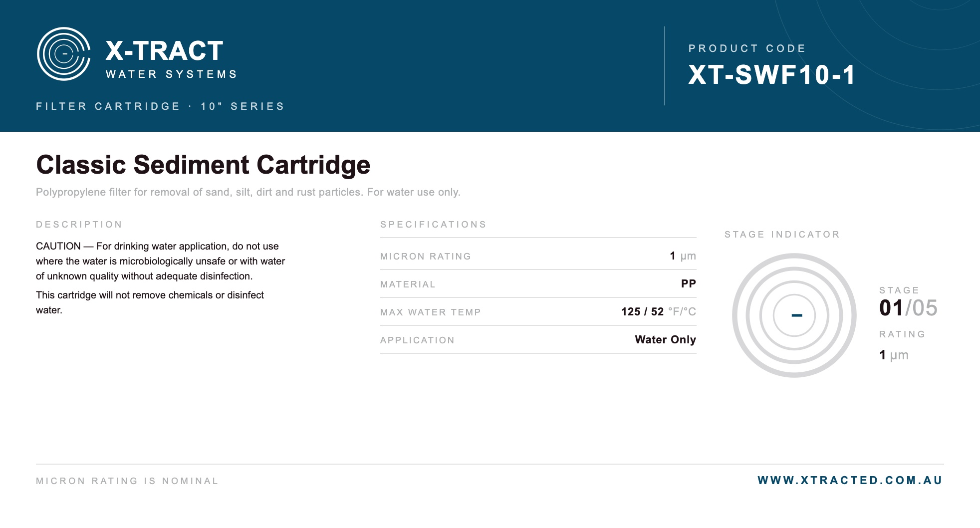Click the Specifications section header

[x=433, y=224]
